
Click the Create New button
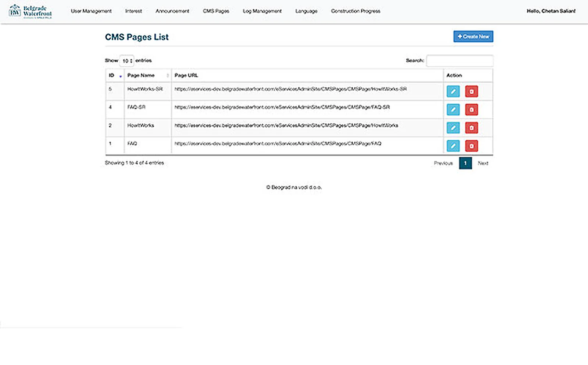coord(473,36)
